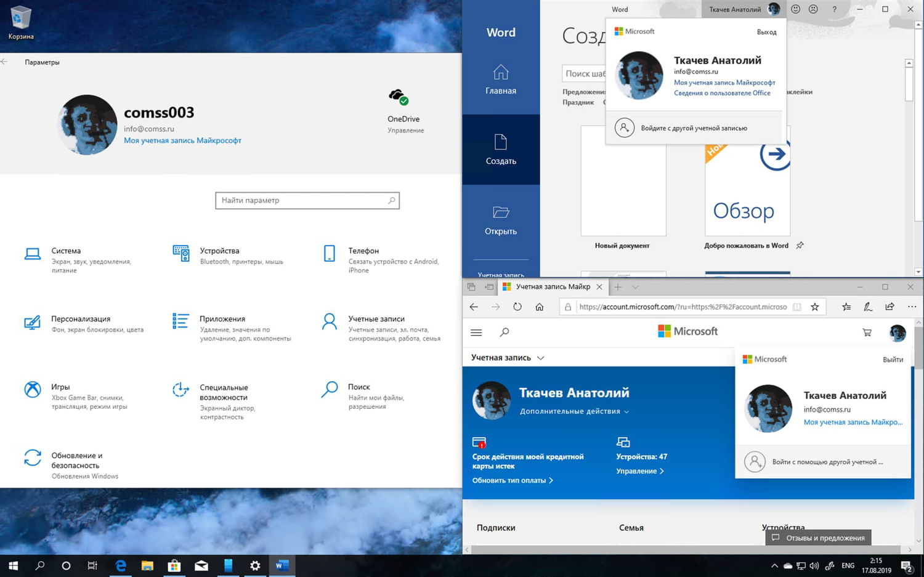This screenshot has width=924, height=577.
Task: Open the Поиск settings category
Action: tap(363, 397)
